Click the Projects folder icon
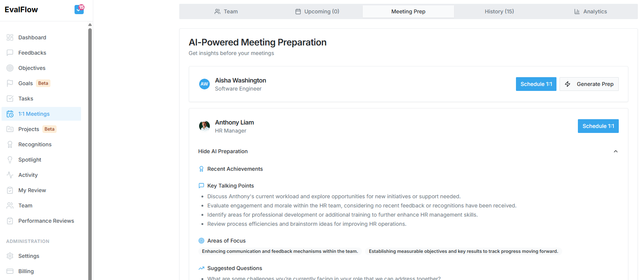 coord(10,129)
